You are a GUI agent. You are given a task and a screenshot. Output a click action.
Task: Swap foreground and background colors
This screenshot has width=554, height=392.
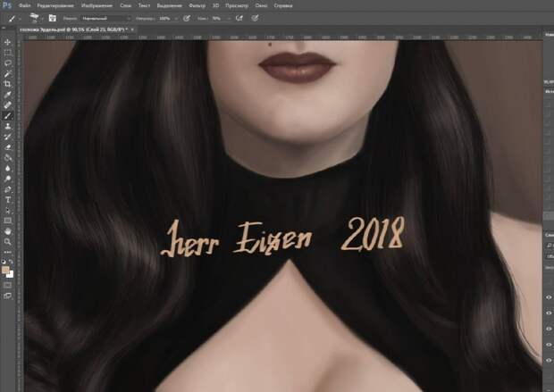(12, 262)
